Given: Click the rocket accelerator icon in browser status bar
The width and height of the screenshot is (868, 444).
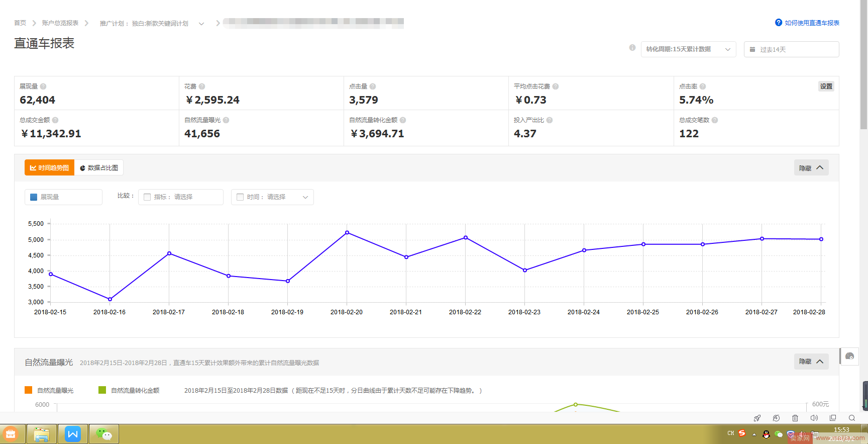Looking at the screenshot, I should click(757, 418).
